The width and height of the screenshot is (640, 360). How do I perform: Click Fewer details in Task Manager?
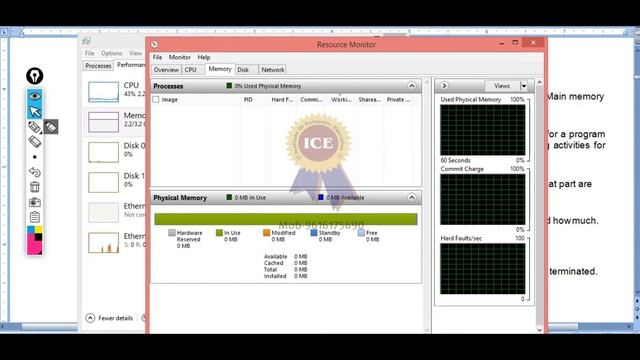109,318
